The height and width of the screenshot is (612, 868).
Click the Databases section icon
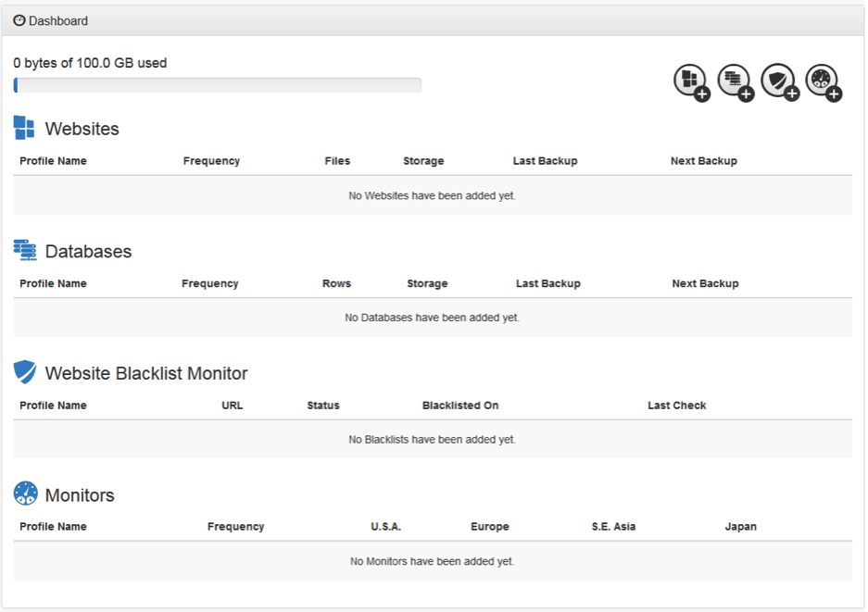pos(25,251)
